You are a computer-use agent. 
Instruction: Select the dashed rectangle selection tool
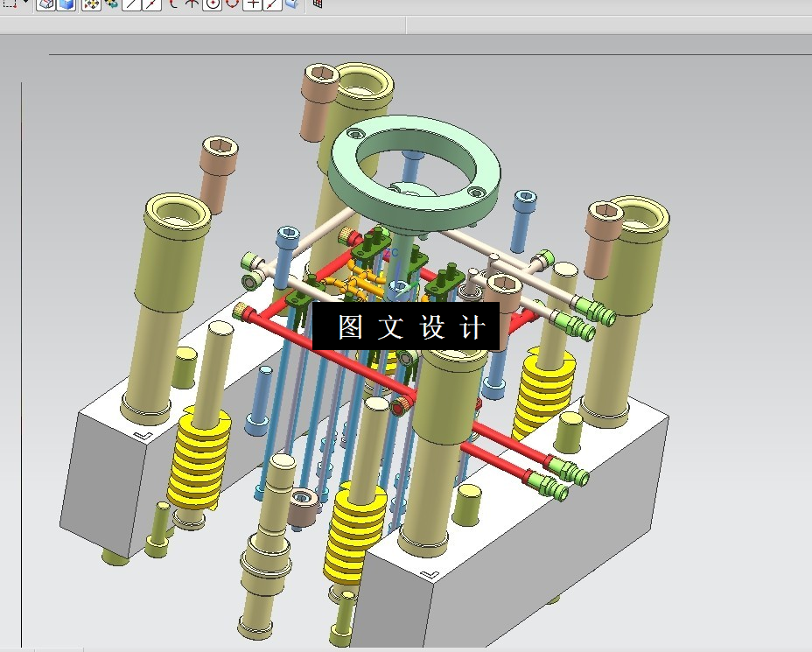10,4
